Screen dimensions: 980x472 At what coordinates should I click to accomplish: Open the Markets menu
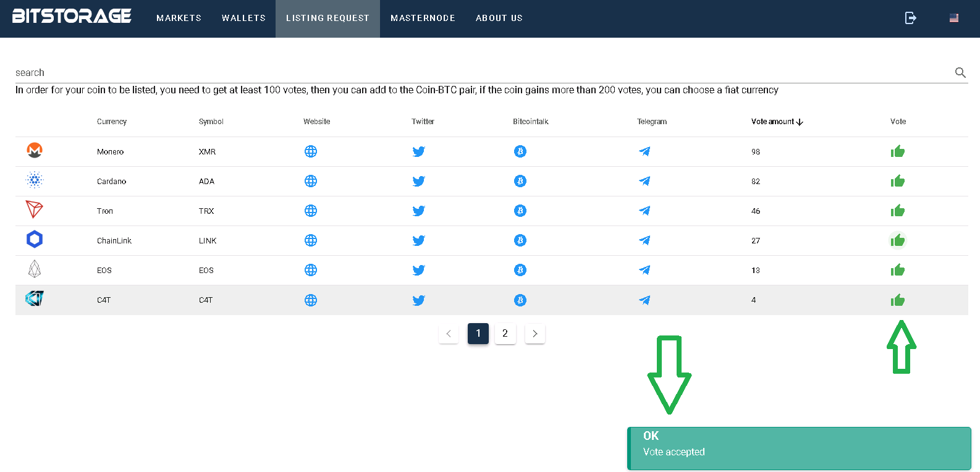pos(179,18)
